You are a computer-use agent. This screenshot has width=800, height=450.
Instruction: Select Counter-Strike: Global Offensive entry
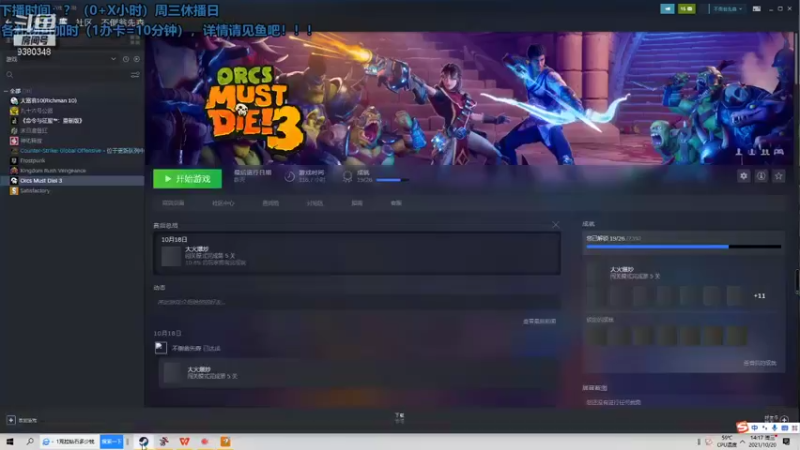pyautogui.click(x=78, y=151)
